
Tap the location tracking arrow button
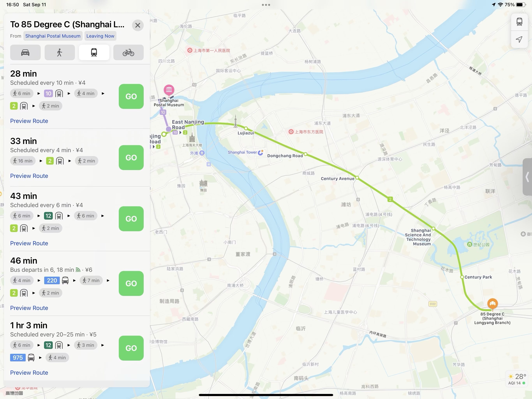point(519,39)
